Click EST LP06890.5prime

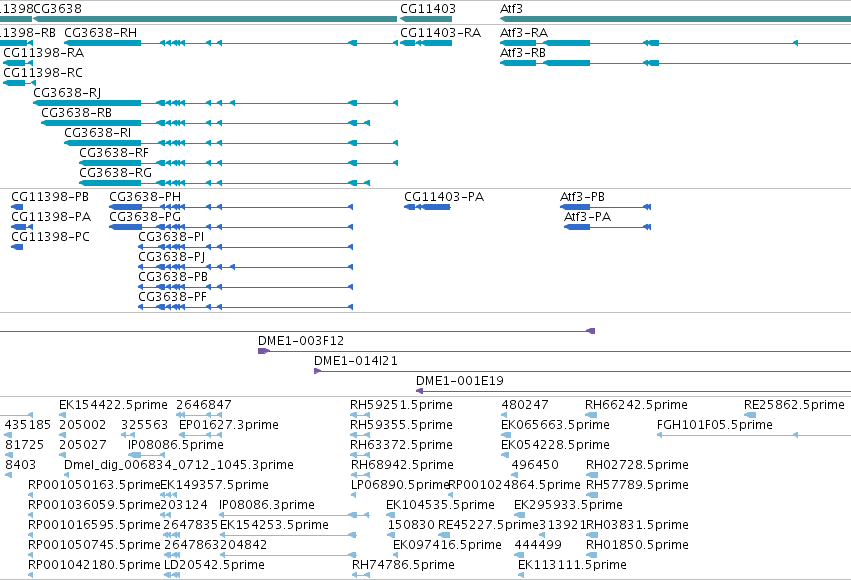tap(400, 485)
